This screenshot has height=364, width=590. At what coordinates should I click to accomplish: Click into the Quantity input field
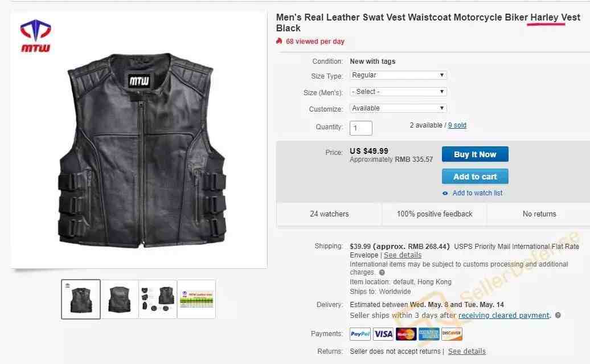click(361, 128)
